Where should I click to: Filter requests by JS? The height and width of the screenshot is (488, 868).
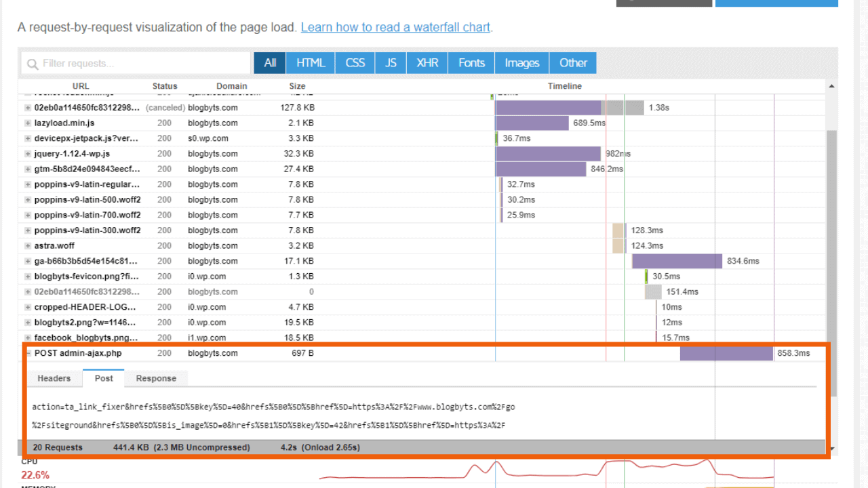[x=391, y=63]
